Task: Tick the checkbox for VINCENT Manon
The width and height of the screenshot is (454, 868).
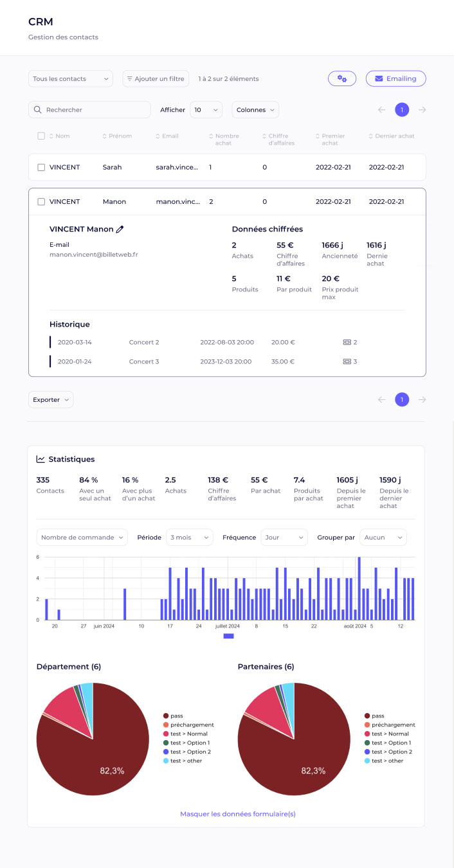Action: point(41,202)
